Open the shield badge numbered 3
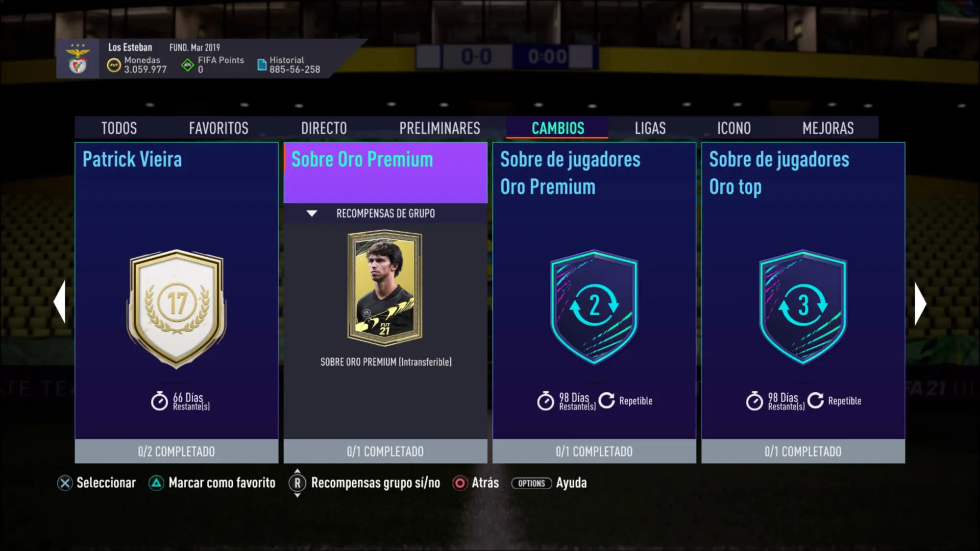Screen dimensions: 980x551 click(803, 307)
